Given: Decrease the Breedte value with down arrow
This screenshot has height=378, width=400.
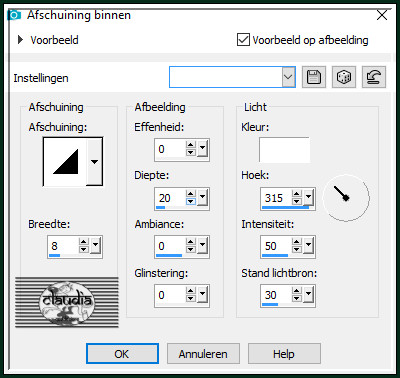Looking at the screenshot, I should pos(84,249).
